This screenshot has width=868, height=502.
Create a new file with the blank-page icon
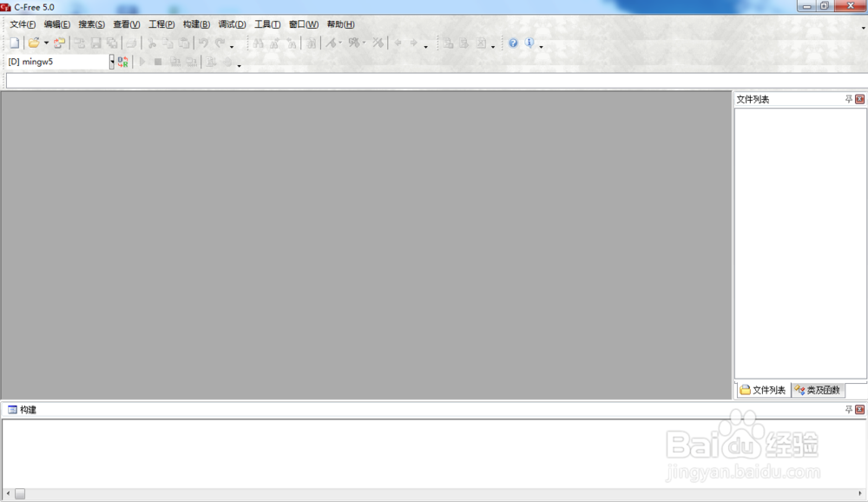pos(15,43)
